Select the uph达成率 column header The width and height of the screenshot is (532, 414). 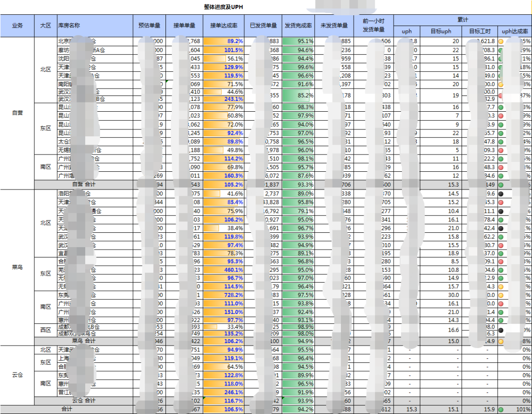(x=514, y=32)
